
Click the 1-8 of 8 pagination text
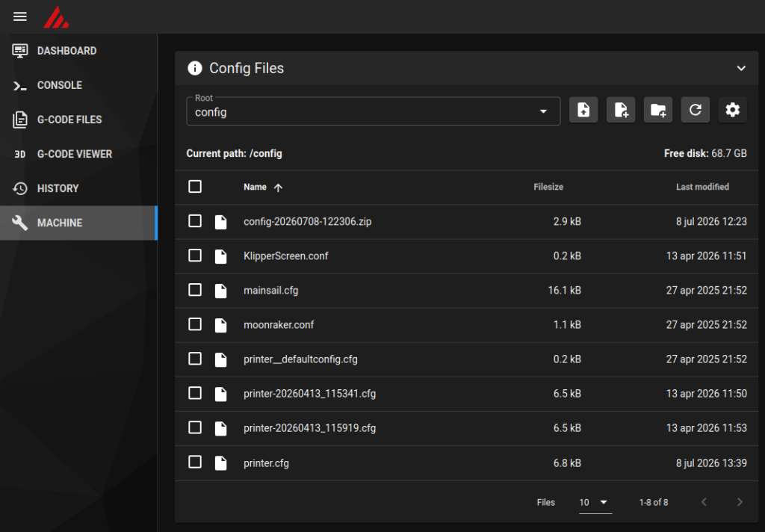point(654,502)
